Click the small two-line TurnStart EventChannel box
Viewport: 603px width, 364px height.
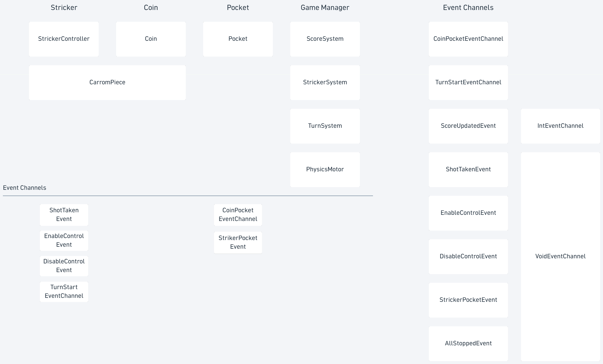coord(64,292)
